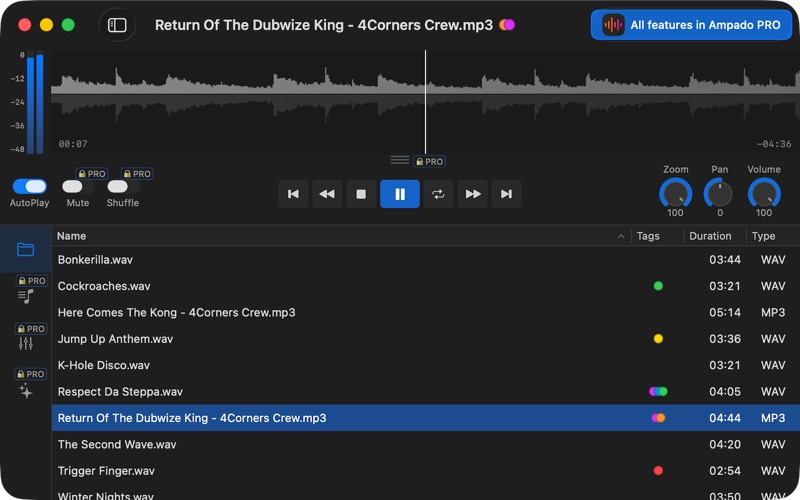
Task: Select Here Comes The Kong - 4Corners Crew.mp3
Action: pos(426,312)
